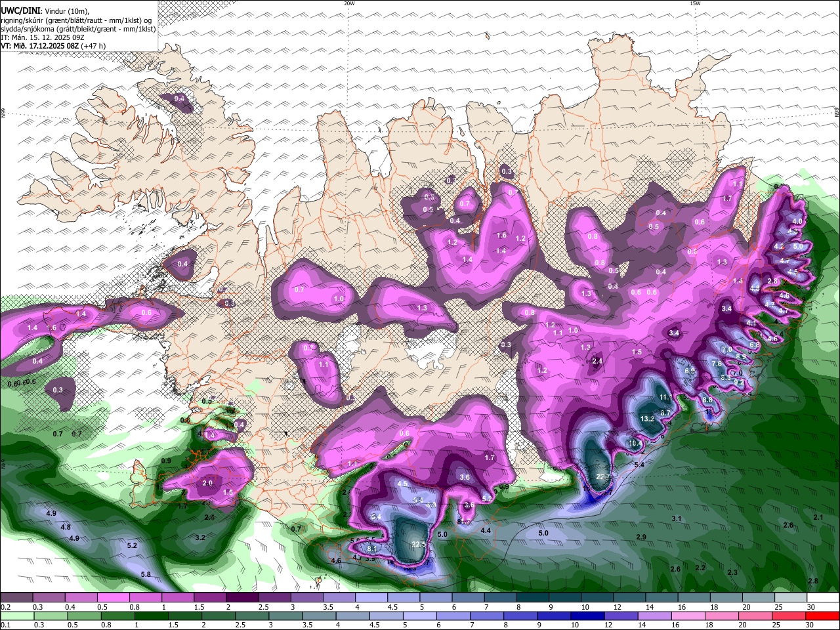Click the 5.8 rain value over the sea
Viewport: 840px width, 630px height.
coord(146,574)
